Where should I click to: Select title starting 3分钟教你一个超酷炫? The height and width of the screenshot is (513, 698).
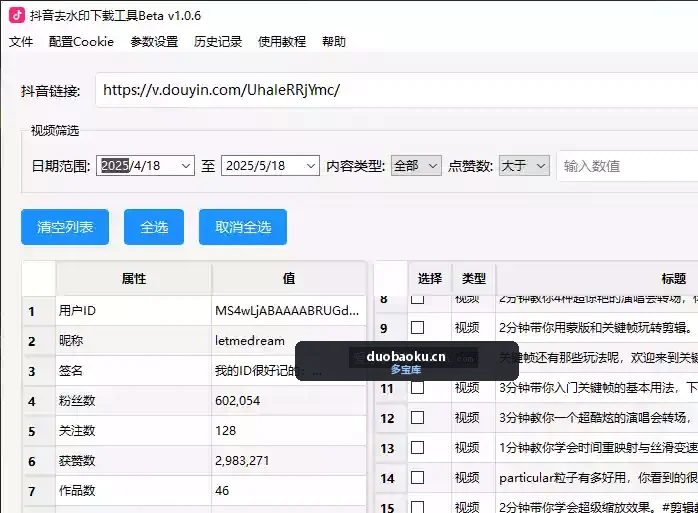click(597, 418)
